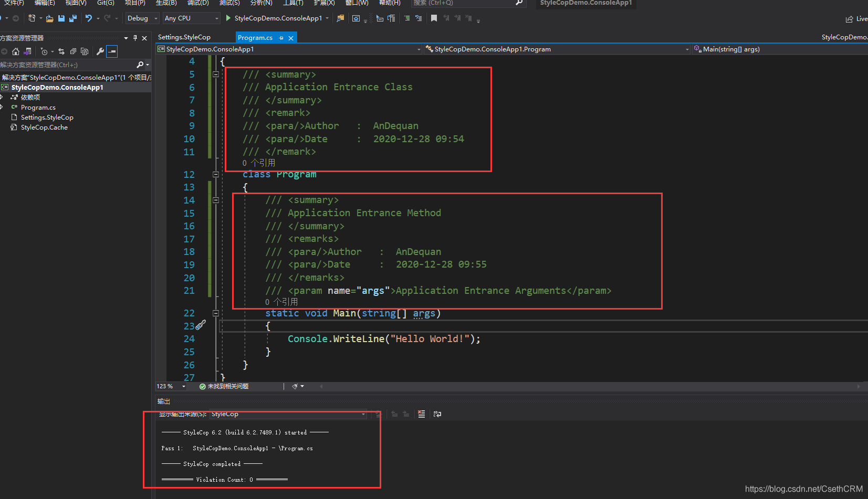868x499 pixels.
Task: Close the Program.cs tab
Action: point(291,38)
